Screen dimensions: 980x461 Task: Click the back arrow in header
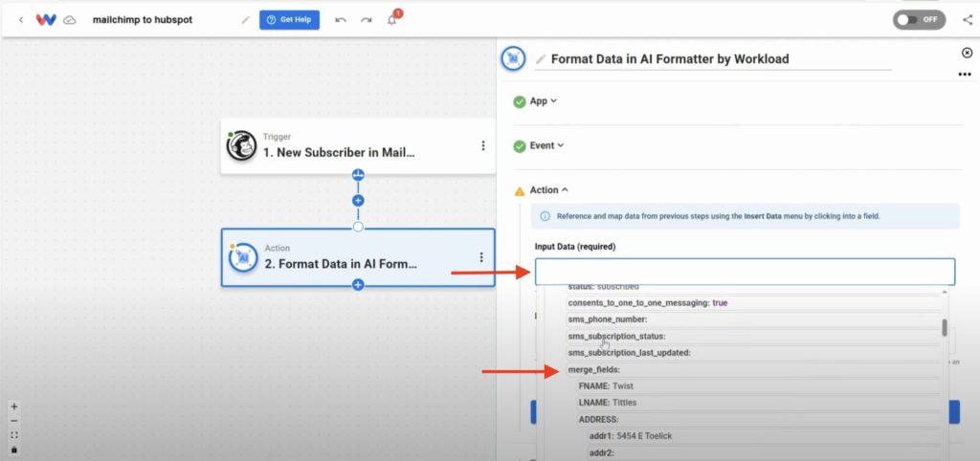click(x=21, y=20)
